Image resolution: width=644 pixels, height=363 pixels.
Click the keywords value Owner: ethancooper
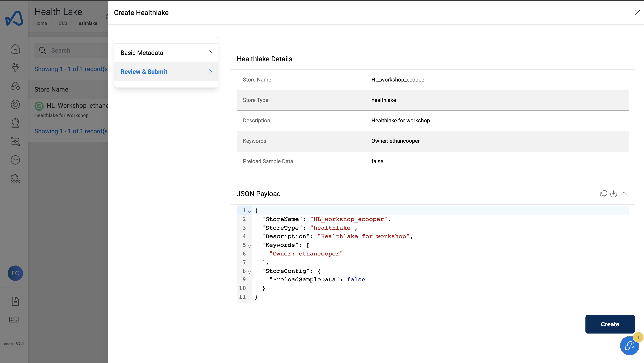(x=395, y=141)
